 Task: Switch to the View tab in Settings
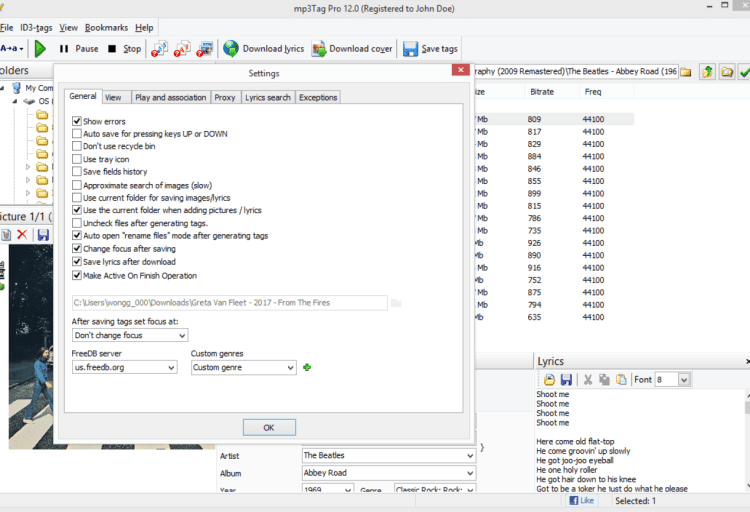116,97
